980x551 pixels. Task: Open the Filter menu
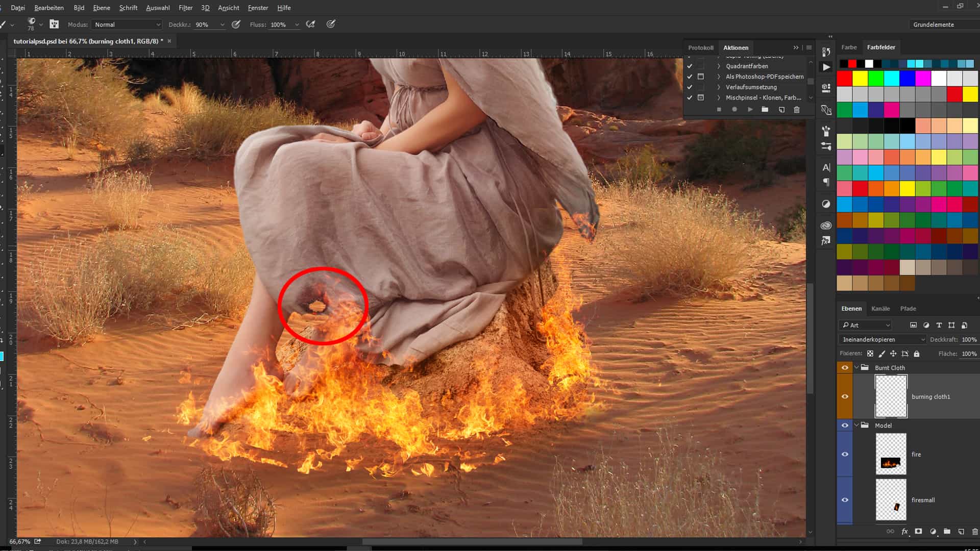[x=185, y=8]
